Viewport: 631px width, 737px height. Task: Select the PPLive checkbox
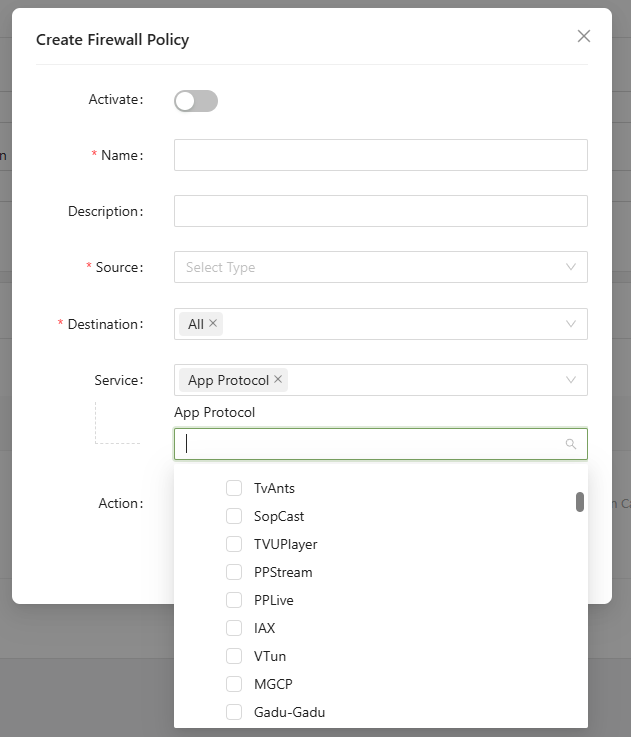234,600
